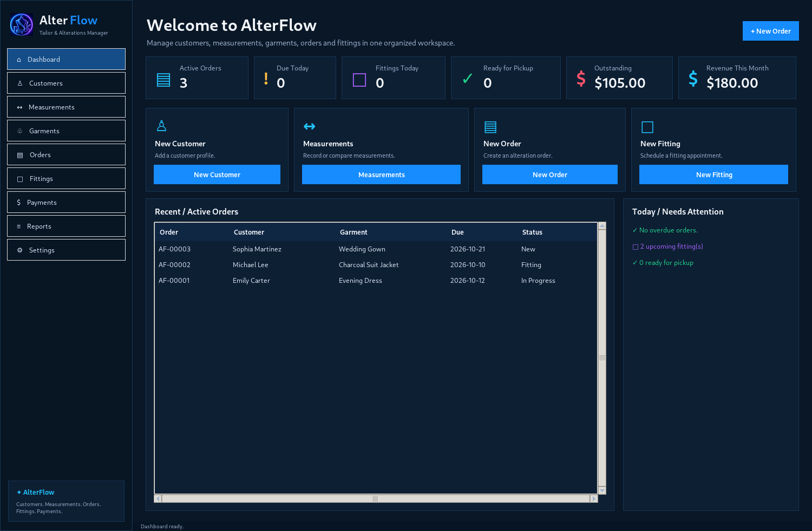Image resolution: width=812 pixels, height=531 pixels.
Task: Click the orders table scroll-down arrow
Action: click(x=602, y=490)
